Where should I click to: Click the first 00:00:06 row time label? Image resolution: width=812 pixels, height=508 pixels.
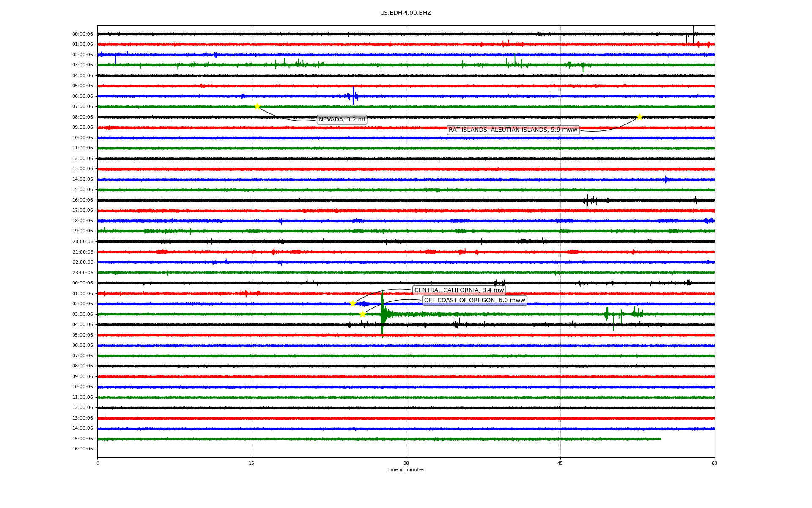coord(82,34)
